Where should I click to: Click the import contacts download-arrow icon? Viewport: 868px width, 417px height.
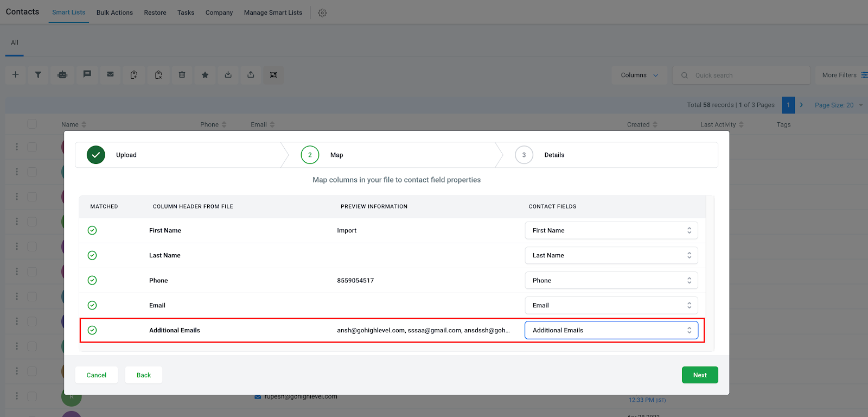(228, 75)
